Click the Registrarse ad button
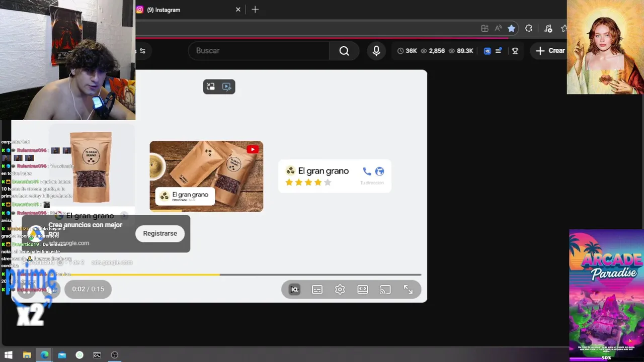Viewport: 644px width, 362px height. click(x=160, y=233)
